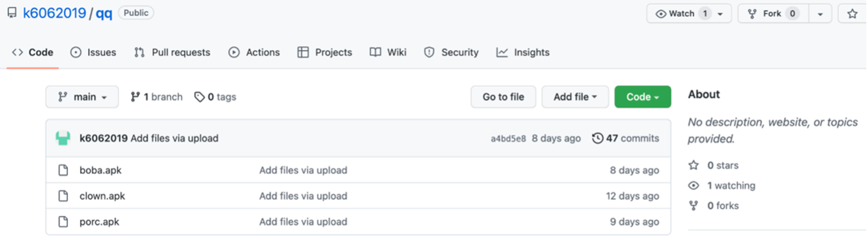The width and height of the screenshot is (868, 246).
Task: Click the repository icon beside k6062019
Action: click(x=12, y=14)
